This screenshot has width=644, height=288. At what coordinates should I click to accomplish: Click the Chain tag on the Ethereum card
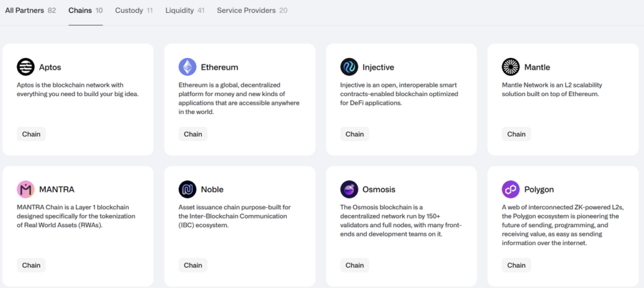point(193,134)
